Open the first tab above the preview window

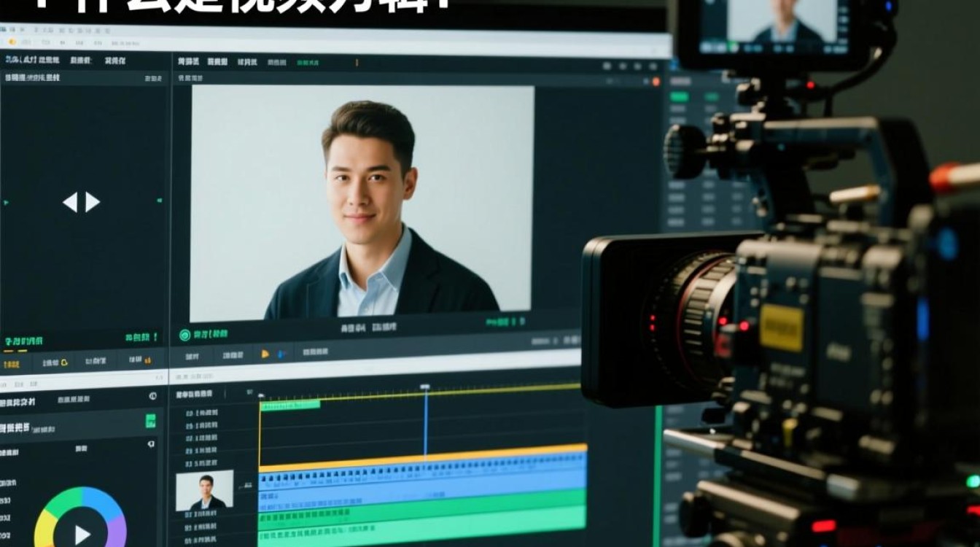189,63
